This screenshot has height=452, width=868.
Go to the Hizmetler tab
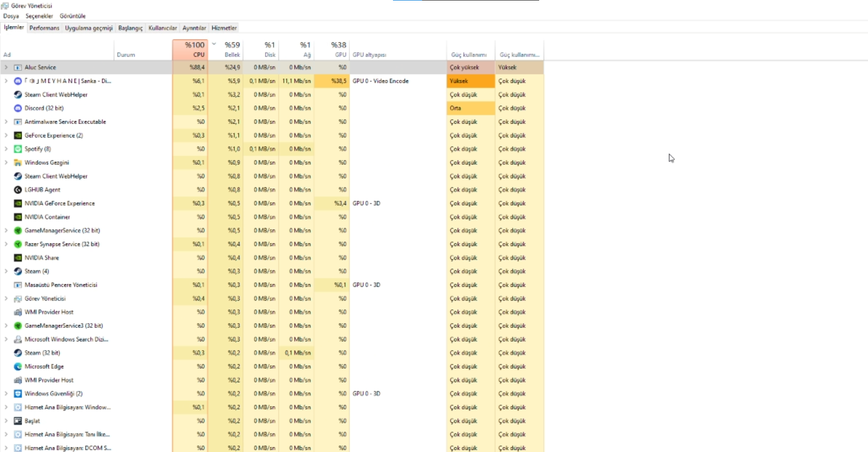224,28
